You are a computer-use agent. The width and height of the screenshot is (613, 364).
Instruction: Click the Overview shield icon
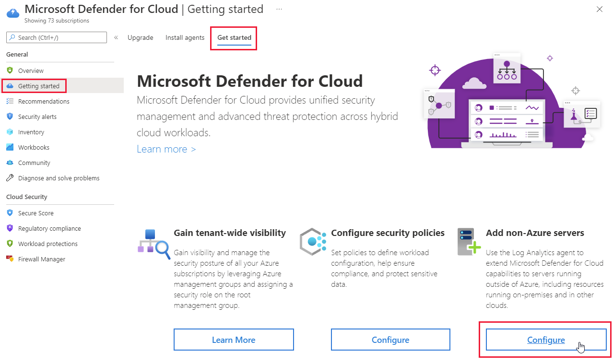coord(10,70)
